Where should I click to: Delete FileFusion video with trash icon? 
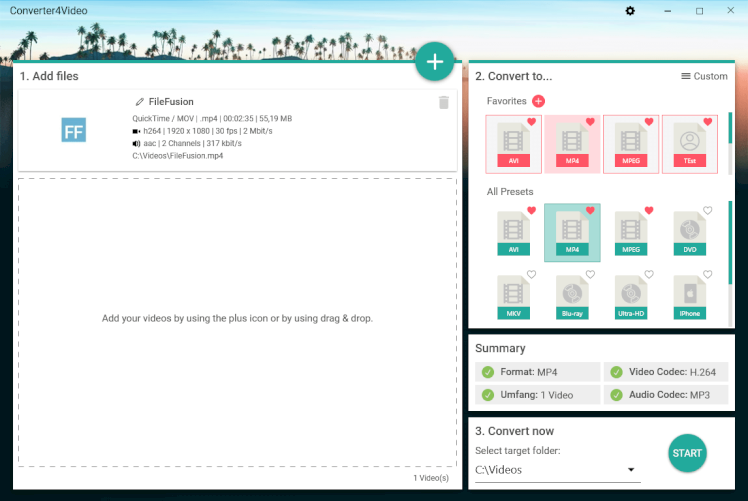pyautogui.click(x=444, y=102)
